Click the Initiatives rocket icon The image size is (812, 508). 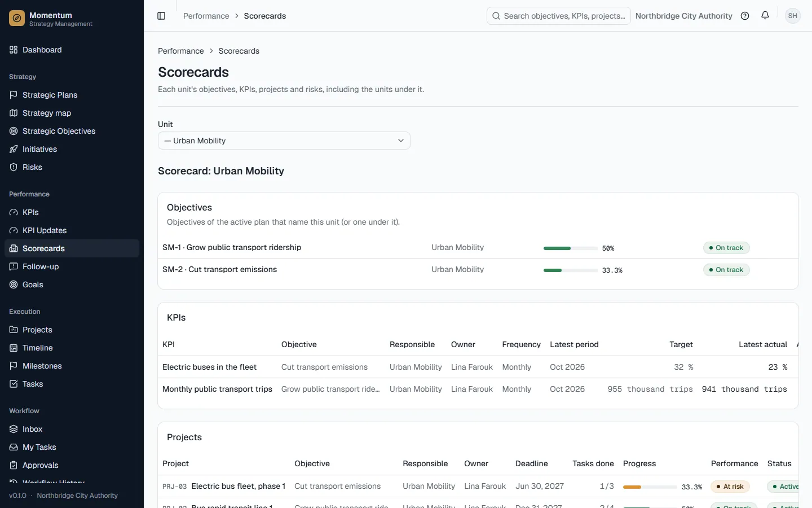coord(14,149)
